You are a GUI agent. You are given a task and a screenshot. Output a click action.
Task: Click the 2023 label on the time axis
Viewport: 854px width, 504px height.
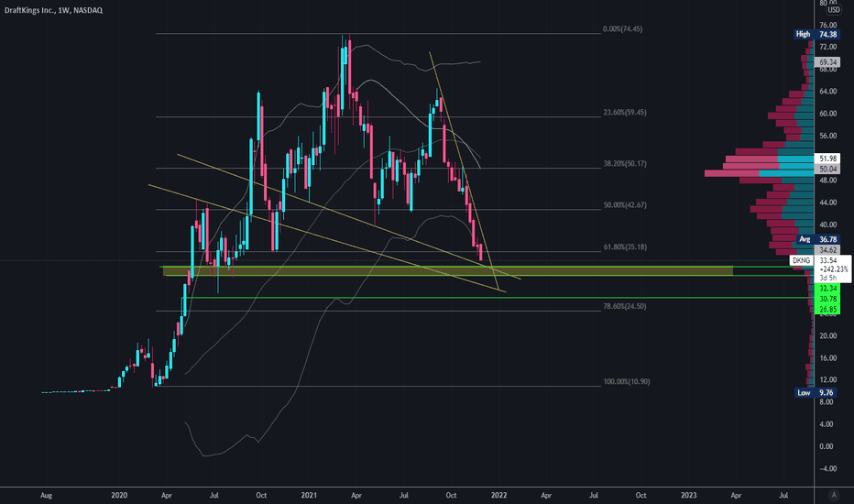tap(688, 495)
